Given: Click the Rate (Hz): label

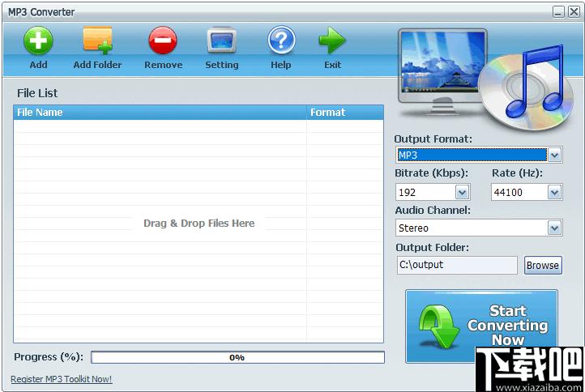Looking at the screenshot, I should click(x=517, y=173).
